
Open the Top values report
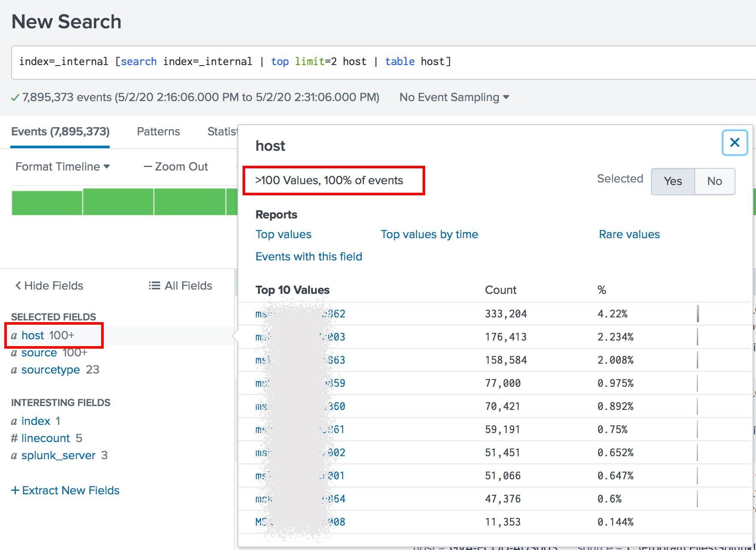click(283, 234)
